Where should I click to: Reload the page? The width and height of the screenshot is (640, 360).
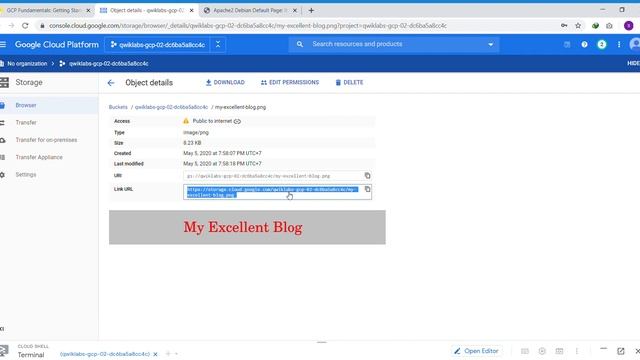click(25, 26)
